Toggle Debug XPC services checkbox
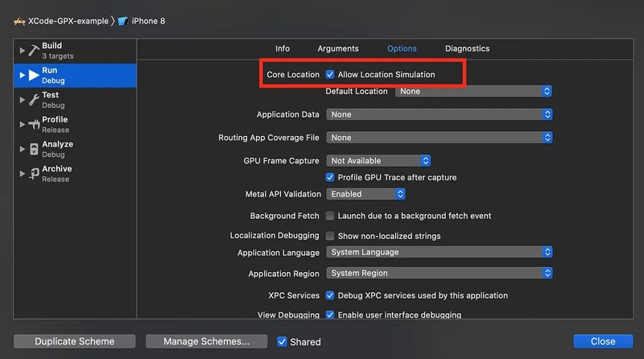The image size is (644, 359). [330, 295]
